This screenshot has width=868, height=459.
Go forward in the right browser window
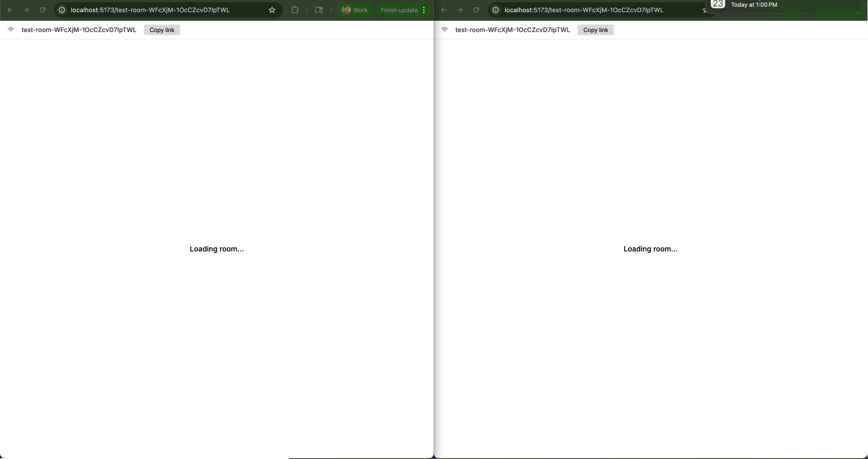460,10
